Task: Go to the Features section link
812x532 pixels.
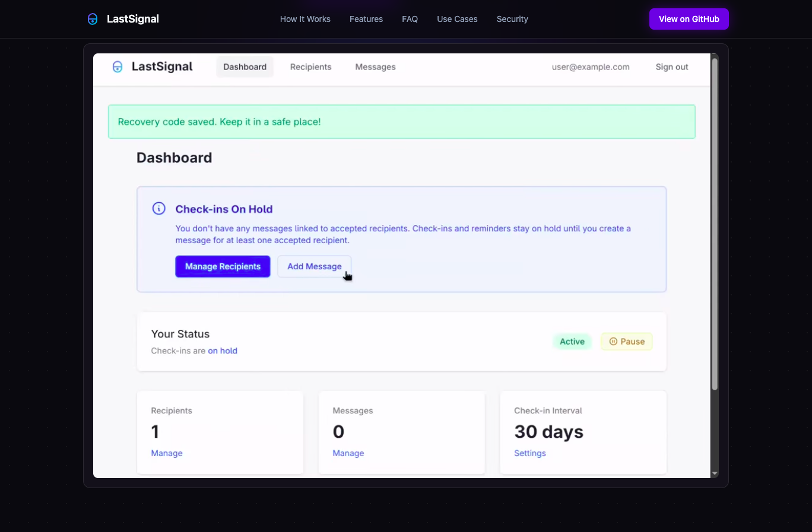Action: click(366, 19)
